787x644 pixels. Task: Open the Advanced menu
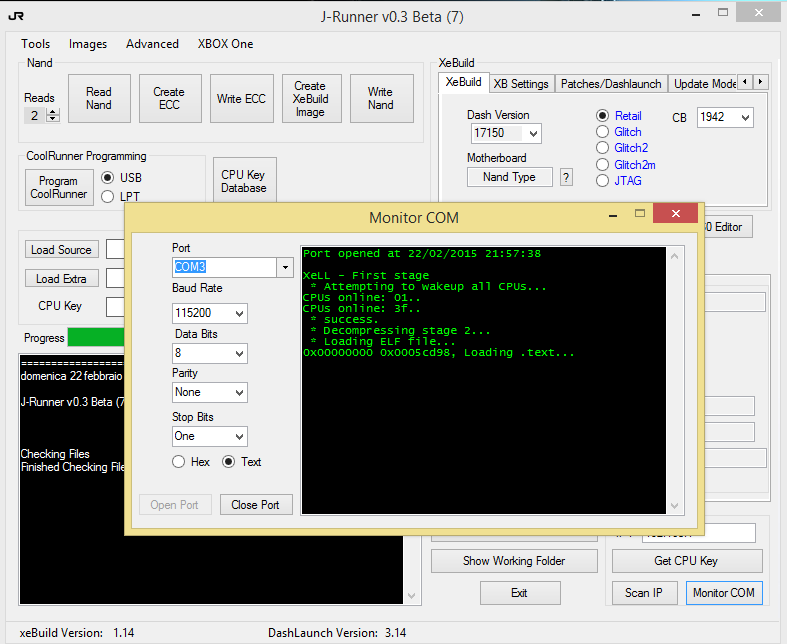click(x=152, y=44)
